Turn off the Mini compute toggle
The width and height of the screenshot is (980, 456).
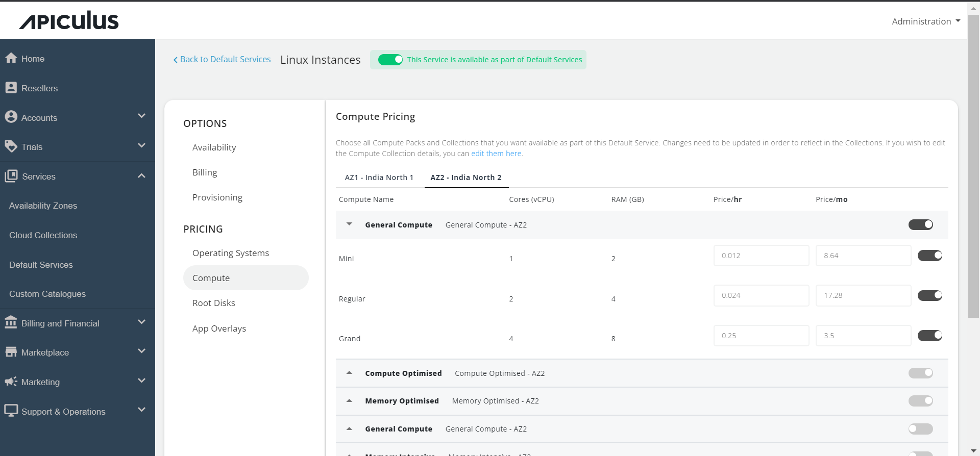tap(929, 256)
